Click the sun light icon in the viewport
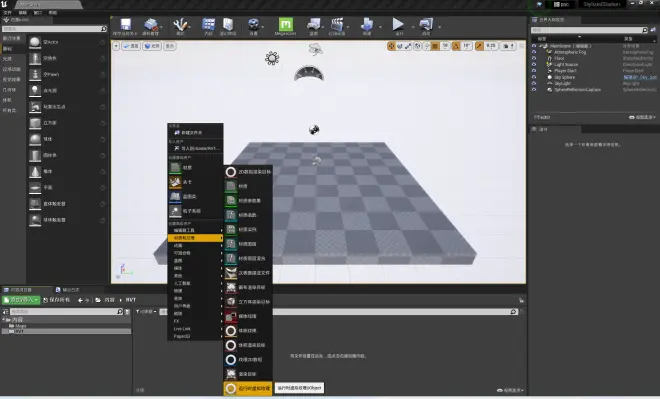 pos(272,58)
